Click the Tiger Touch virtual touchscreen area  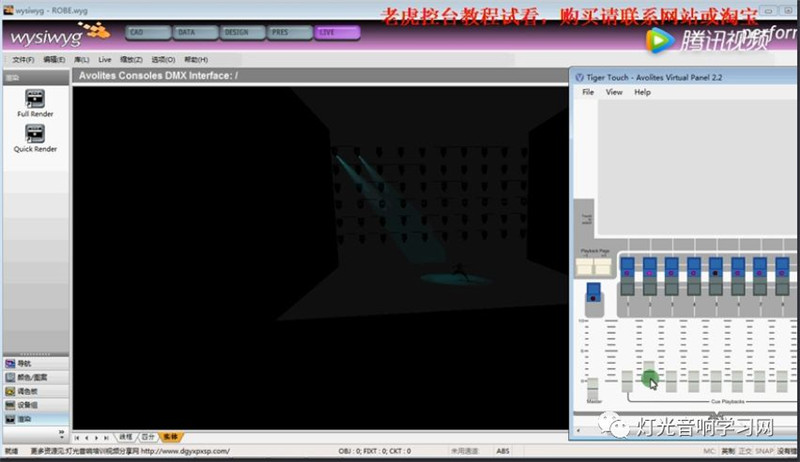point(698,167)
